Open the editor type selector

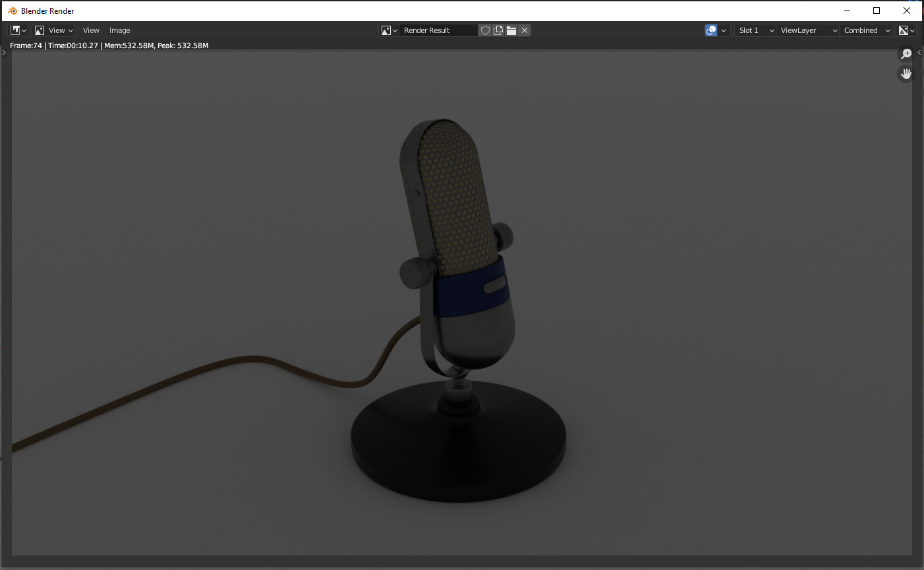(x=18, y=30)
